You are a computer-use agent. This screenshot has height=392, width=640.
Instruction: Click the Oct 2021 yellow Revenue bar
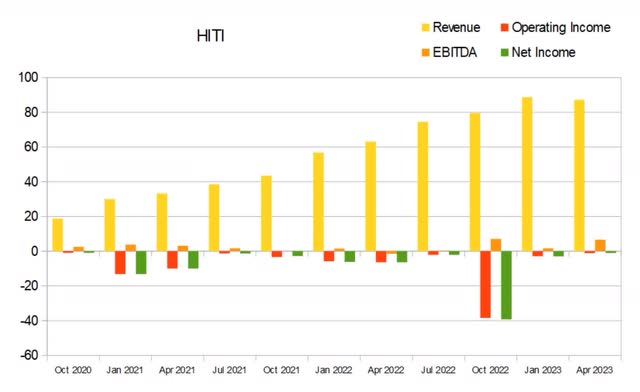pos(266,213)
